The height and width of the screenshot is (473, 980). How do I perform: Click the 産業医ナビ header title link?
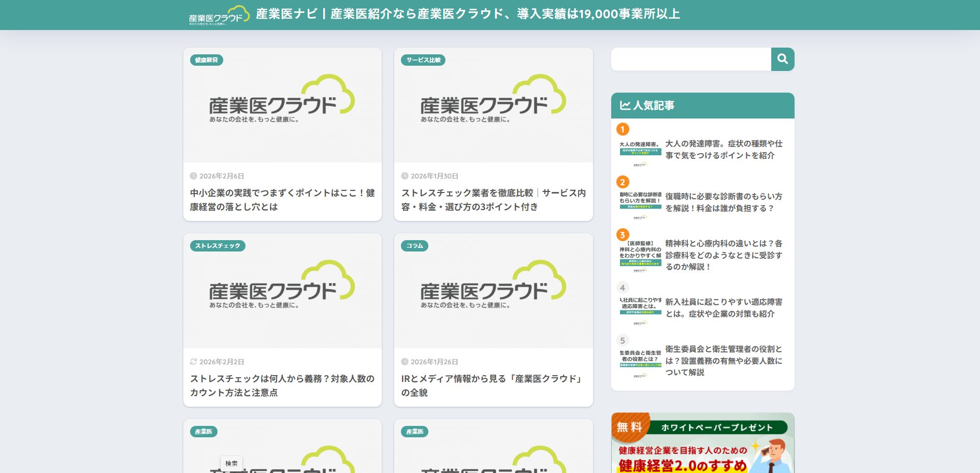point(466,14)
